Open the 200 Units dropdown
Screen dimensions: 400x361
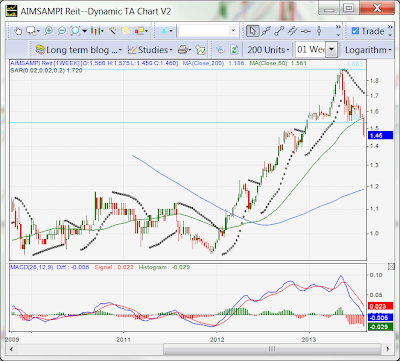(268, 50)
